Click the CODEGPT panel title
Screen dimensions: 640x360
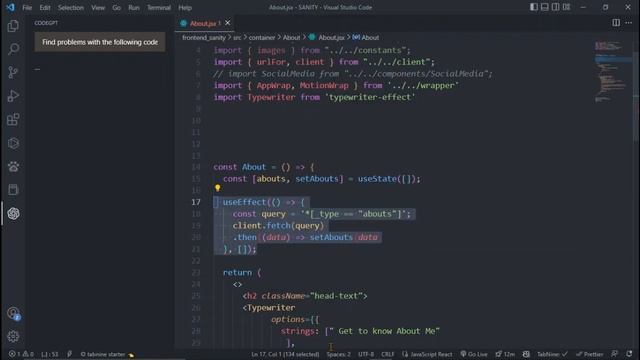pyautogui.click(x=46, y=23)
